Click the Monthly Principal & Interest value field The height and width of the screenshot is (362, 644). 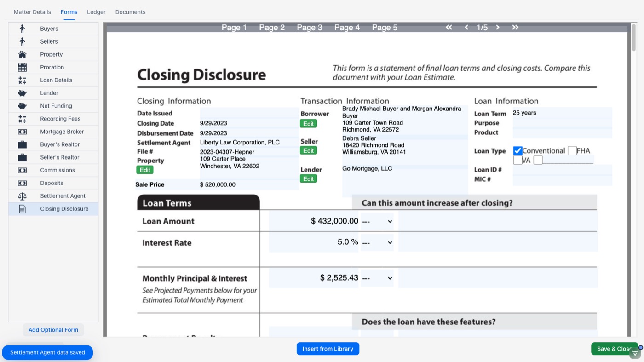coord(314,278)
